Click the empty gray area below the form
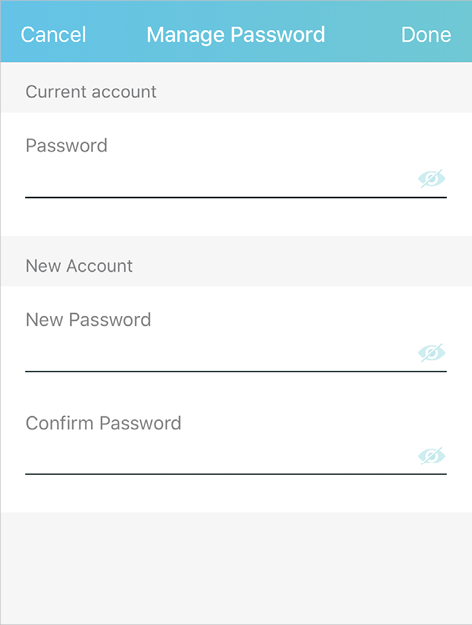 (236, 568)
